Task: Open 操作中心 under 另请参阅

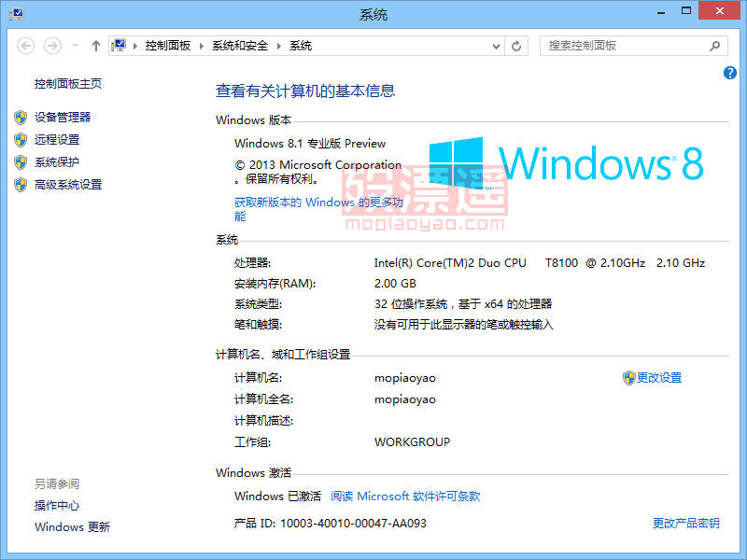Action: (x=57, y=505)
